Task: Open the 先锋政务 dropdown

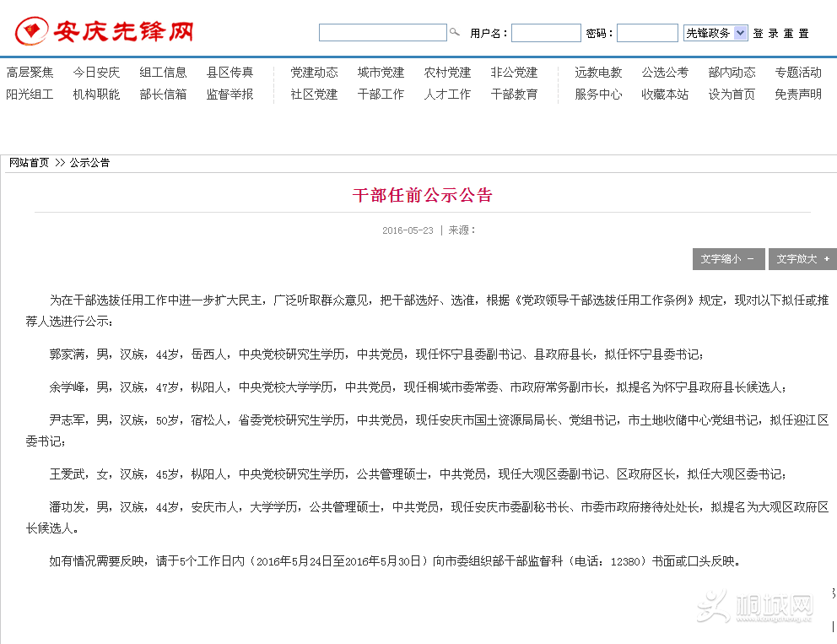Action: pyautogui.click(x=715, y=33)
